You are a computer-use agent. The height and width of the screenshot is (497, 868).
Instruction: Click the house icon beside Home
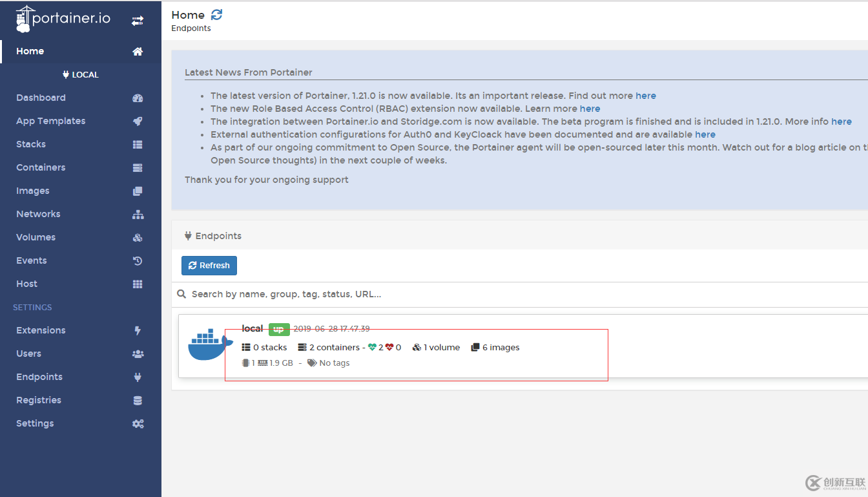point(138,52)
